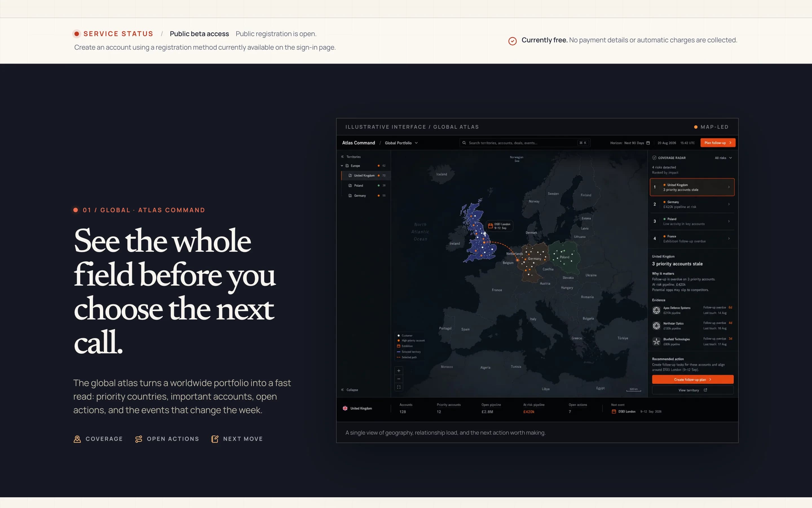Image resolution: width=812 pixels, height=508 pixels.
Task: Click the Command-K shortcut badge
Action: tap(583, 143)
